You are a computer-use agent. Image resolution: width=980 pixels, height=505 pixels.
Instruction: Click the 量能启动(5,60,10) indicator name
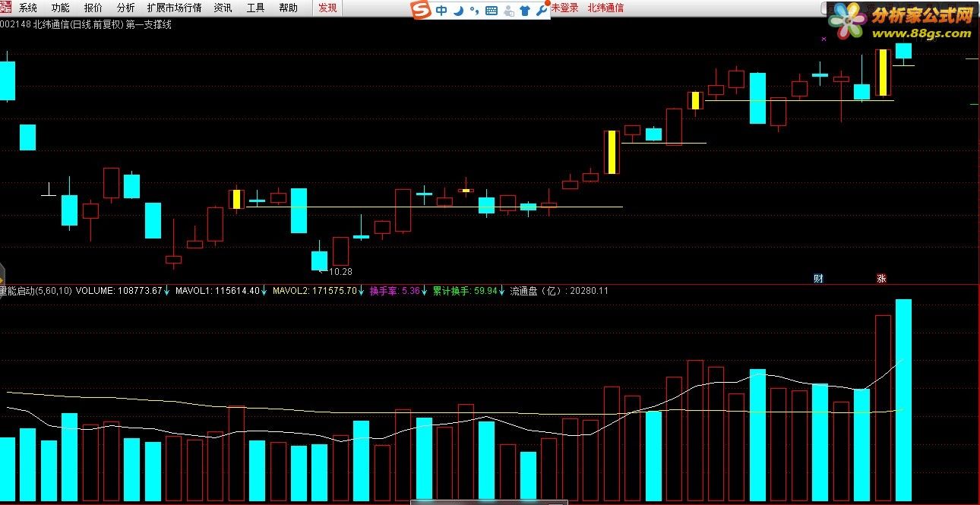36,290
